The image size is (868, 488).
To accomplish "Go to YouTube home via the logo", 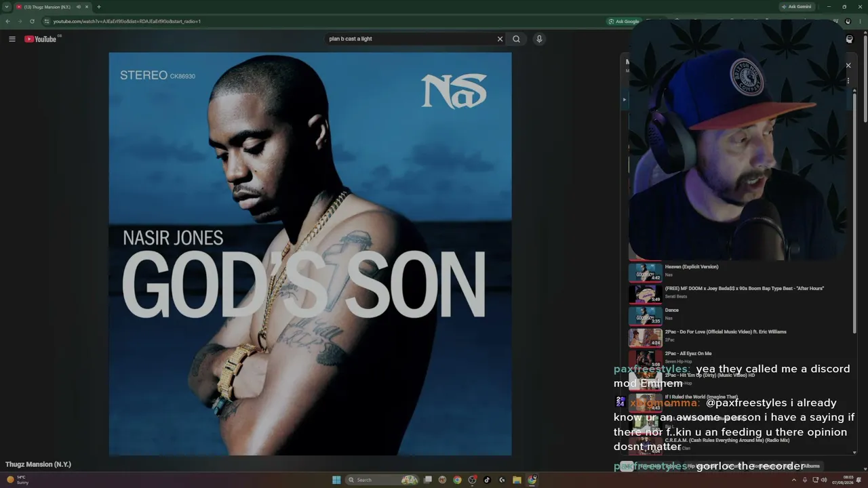I will [41, 39].
